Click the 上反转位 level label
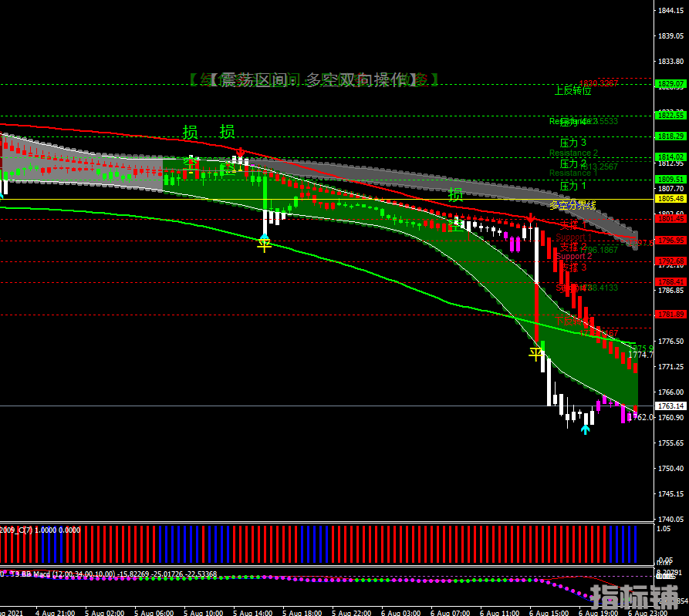The image size is (689, 616). pos(572,90)
